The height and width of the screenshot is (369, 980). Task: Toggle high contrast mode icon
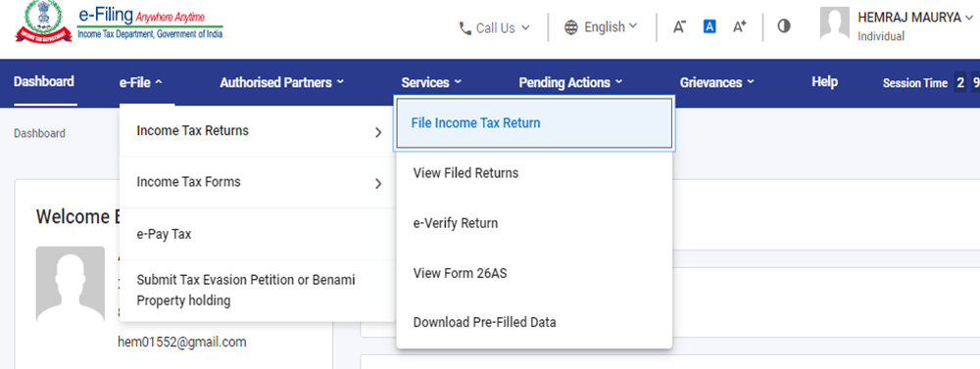(x=784, y=26)
